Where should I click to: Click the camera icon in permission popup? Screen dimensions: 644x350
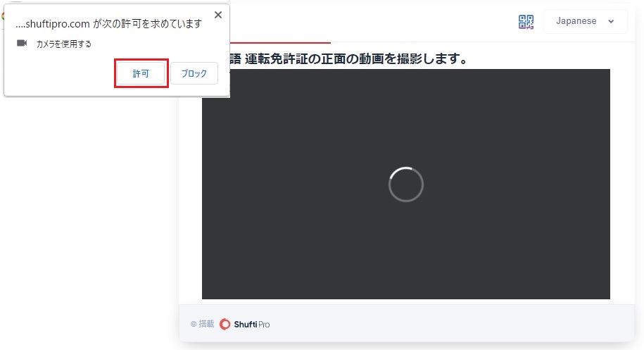[22, 43]
